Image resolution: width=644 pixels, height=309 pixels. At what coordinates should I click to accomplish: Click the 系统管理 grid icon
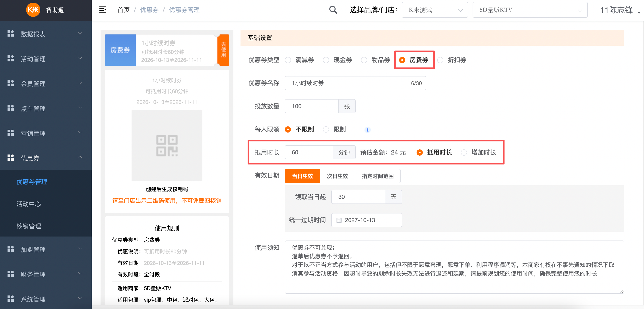click(10, 299)
